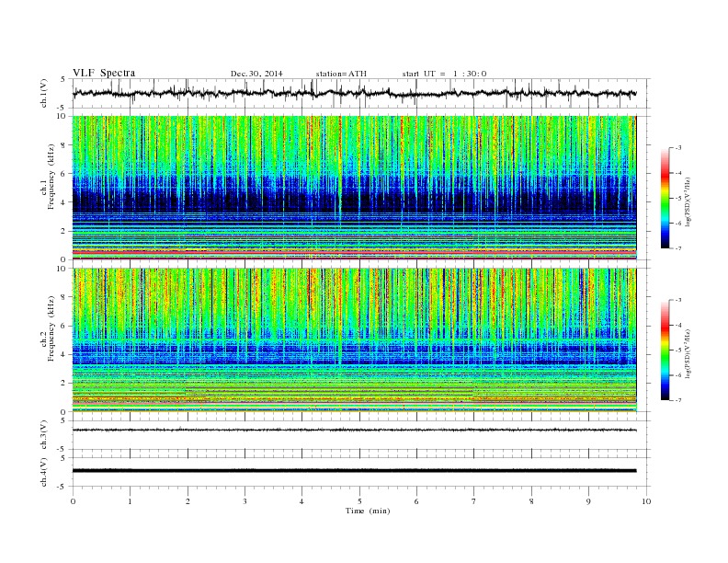This screenshot has width=728, height=563.
Task: Click the ch.3 voltage waveform trace
Action: pyautogui.click(x=355, y=431)
